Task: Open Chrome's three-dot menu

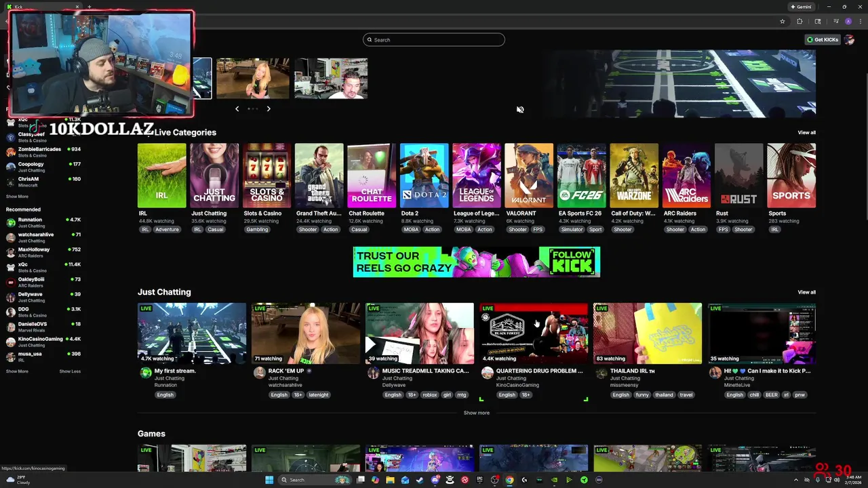Action: (x=859, y=21)
